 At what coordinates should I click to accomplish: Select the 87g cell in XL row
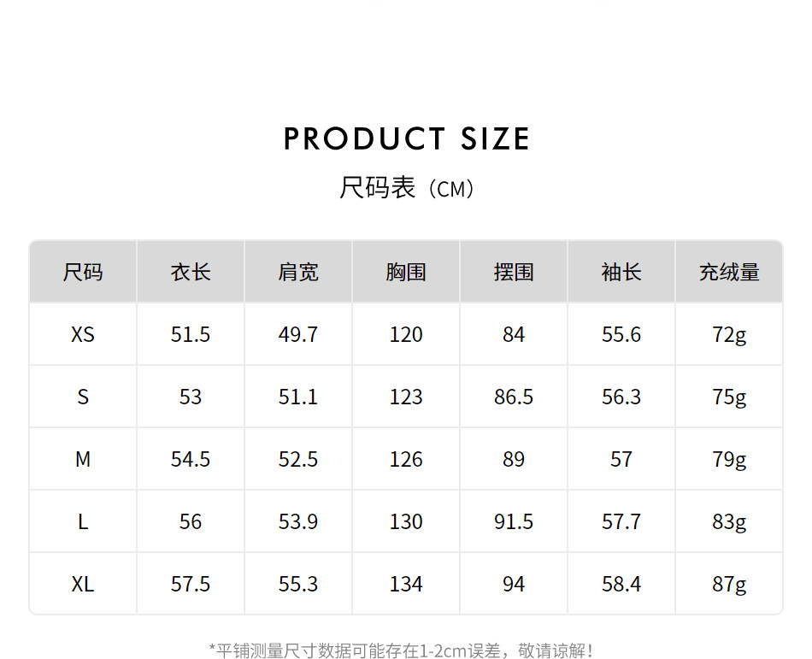pos(729,584)
